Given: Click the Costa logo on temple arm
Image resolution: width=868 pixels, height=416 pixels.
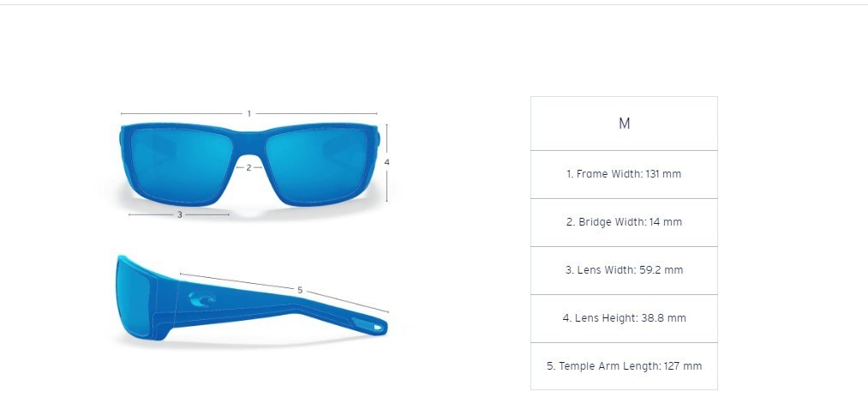Looking at the screenshot, I should click(x=202, y=299).
